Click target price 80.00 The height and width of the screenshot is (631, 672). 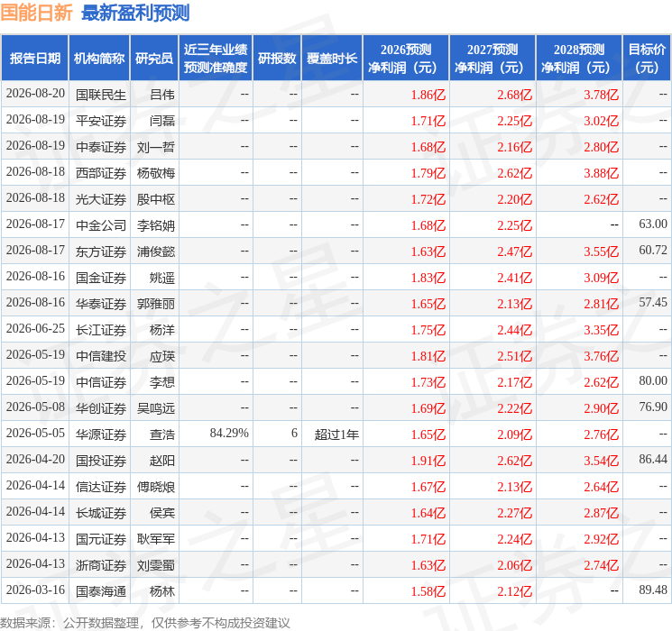[653, 380]
